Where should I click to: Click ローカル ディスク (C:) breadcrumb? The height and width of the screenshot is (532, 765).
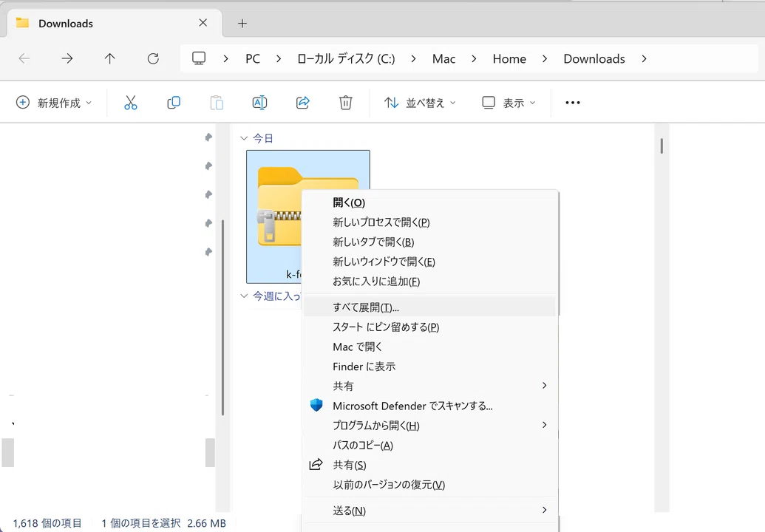(346, 58)
